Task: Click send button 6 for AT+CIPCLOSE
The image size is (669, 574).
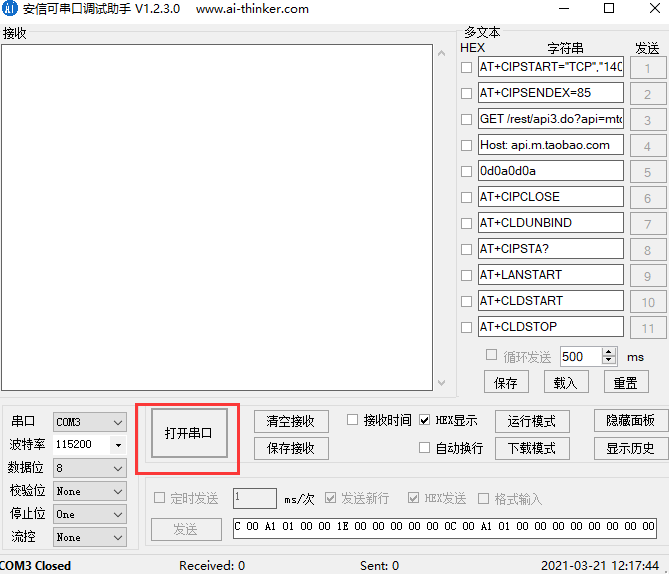Action: (x=648, y=198)
